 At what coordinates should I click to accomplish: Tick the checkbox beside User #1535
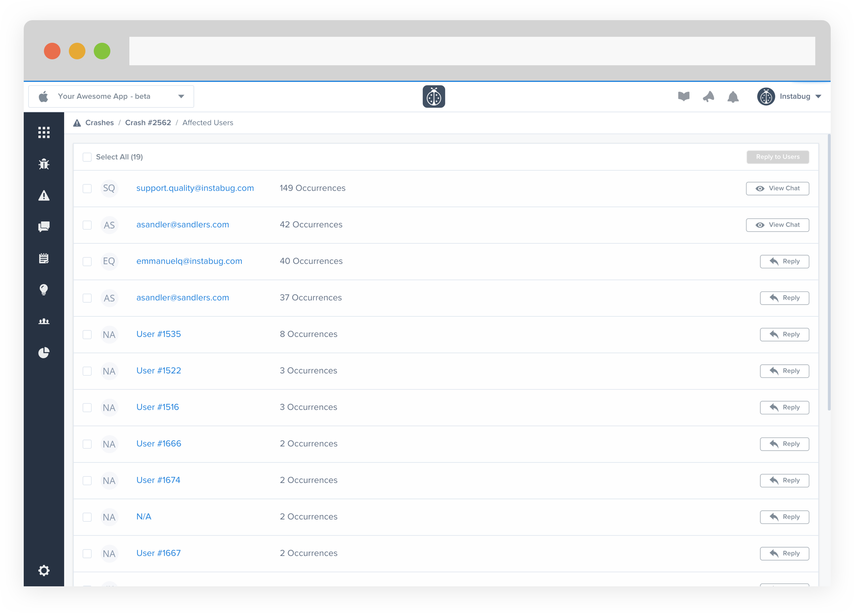(x=87, y=334)
